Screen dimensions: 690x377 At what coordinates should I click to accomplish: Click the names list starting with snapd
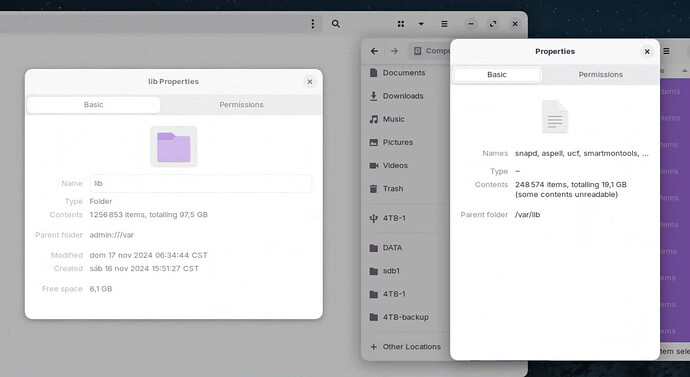click(x=582, y=154)
